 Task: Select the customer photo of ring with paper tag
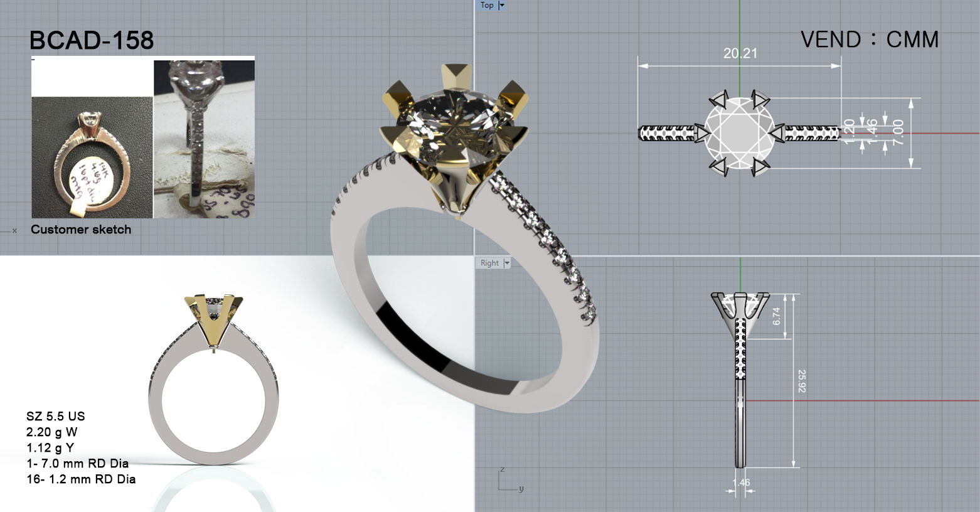pyautogui.click(x=92, y=157)
